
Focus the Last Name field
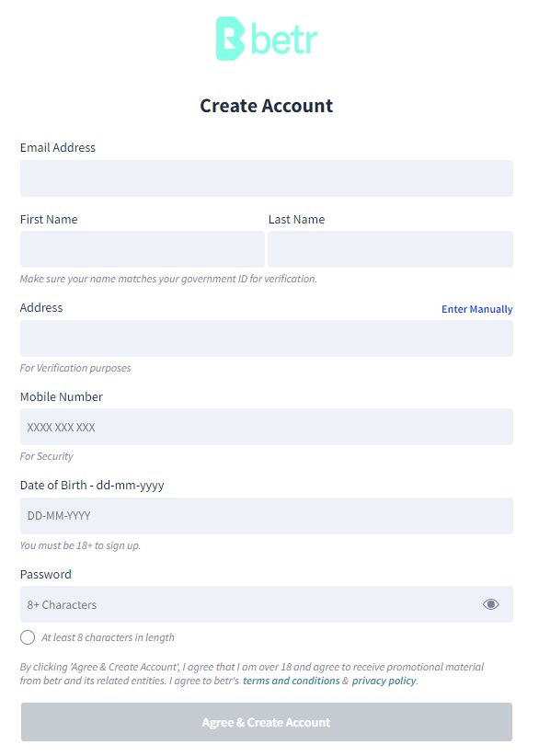391,249
